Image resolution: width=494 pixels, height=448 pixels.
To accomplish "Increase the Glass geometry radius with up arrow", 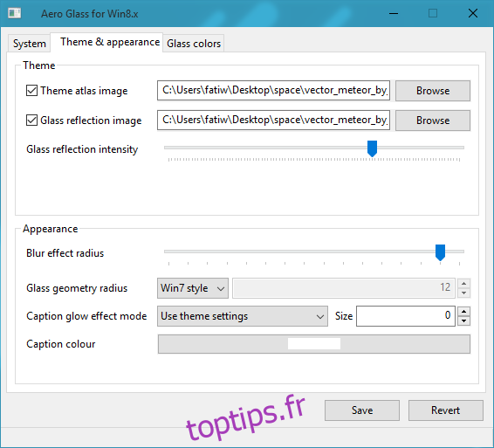I will (463, 284).
